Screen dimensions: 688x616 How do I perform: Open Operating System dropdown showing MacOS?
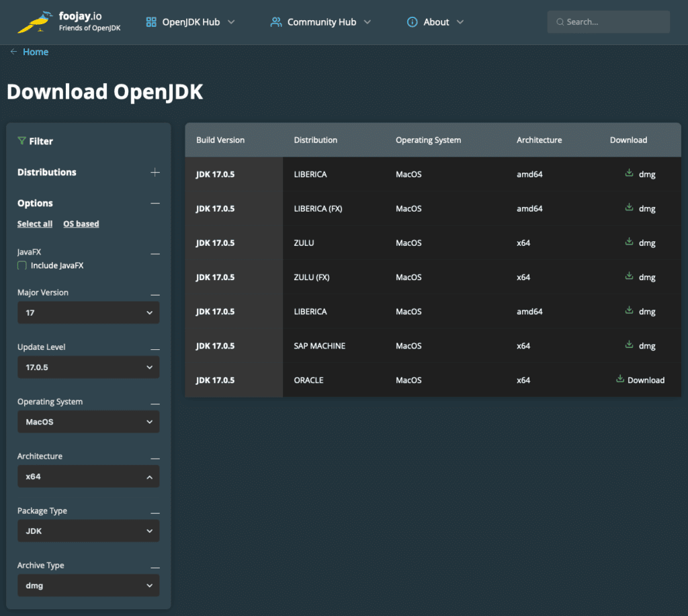[x=89, y=422]
